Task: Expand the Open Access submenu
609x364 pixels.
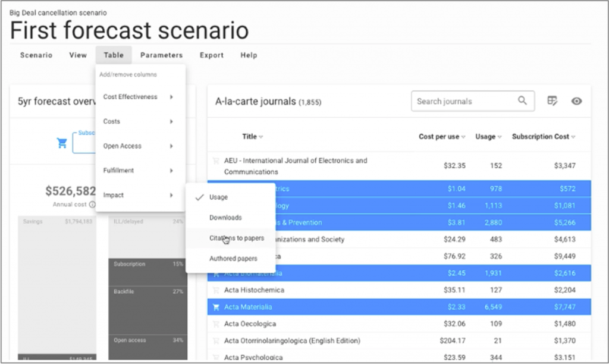Action: tap(140, 146)
